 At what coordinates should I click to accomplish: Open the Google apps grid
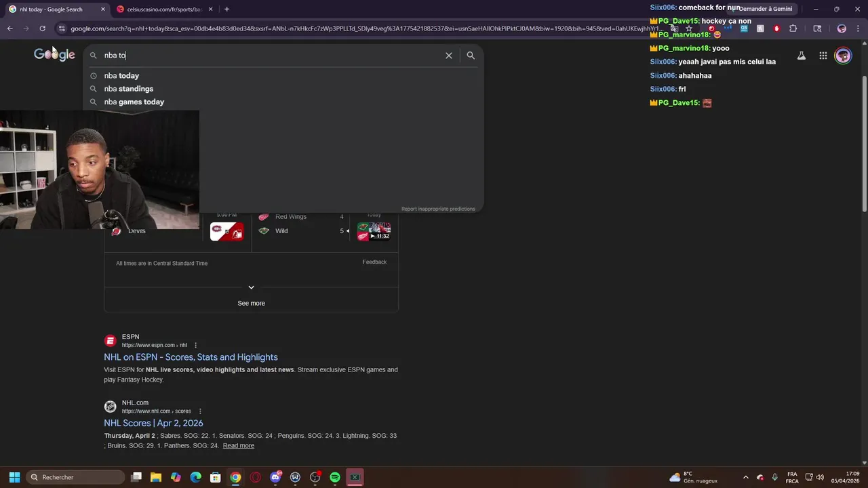pyautogui.click(x=823, y=56)
